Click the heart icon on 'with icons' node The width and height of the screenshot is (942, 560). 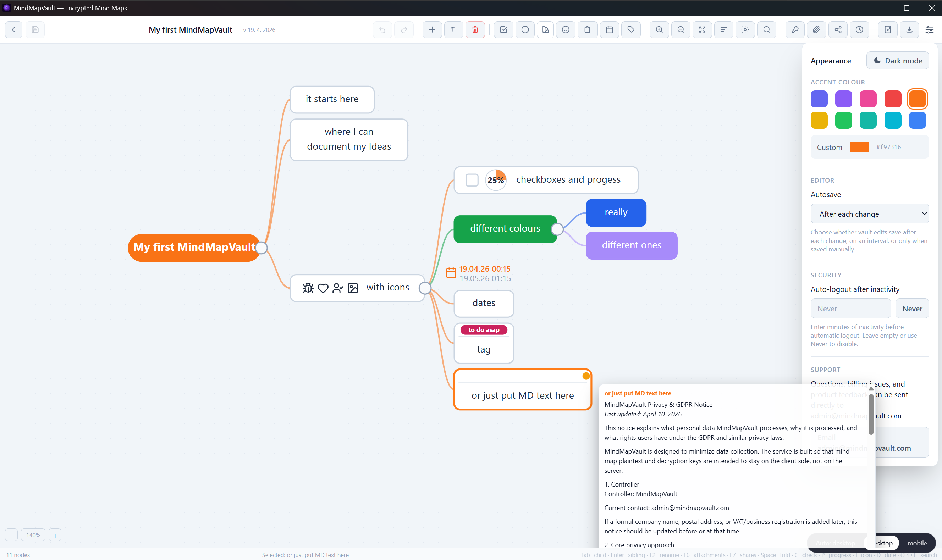click(323, 288)
